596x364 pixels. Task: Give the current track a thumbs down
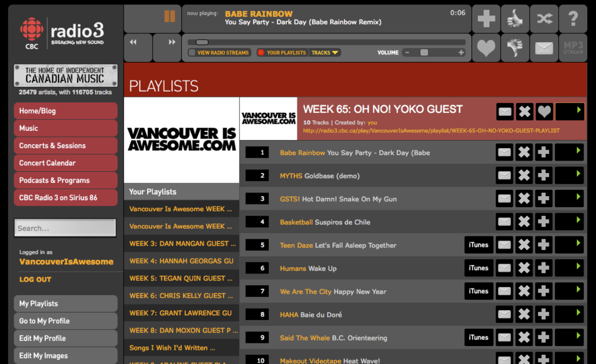pyautogui.click(x=515, y=48)
